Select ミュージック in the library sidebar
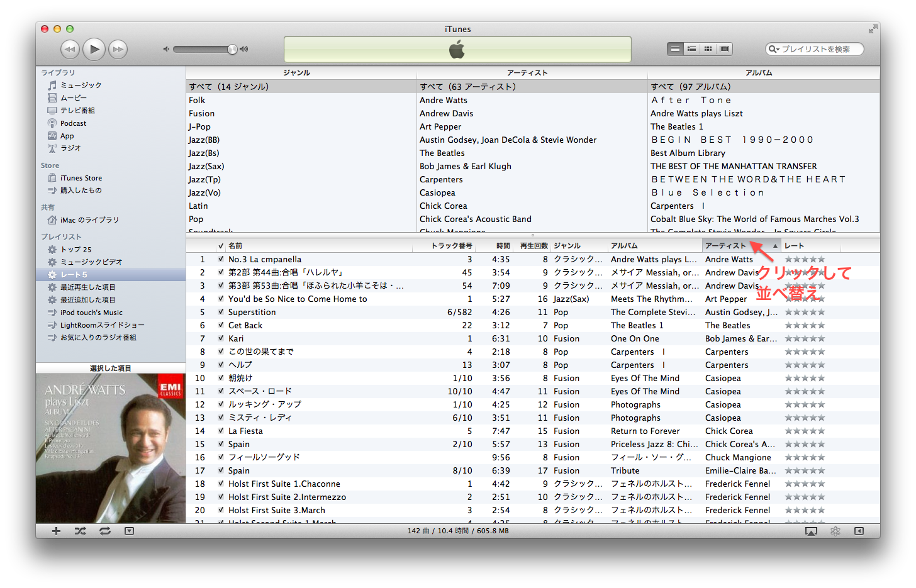 pos(81,86)
